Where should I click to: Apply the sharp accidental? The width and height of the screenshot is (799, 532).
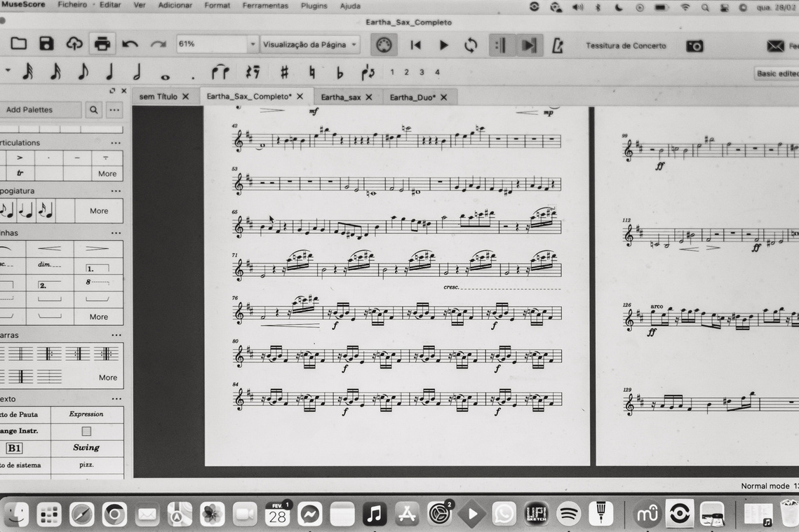click(x=284, y=73)
